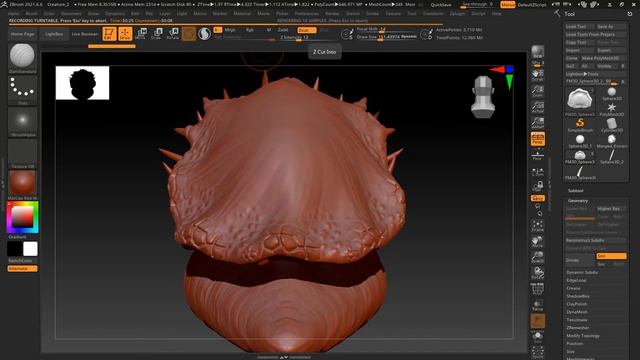Select the Move transform tool
The width and height of the screenshot is (640, 360).
click(141, 33)
